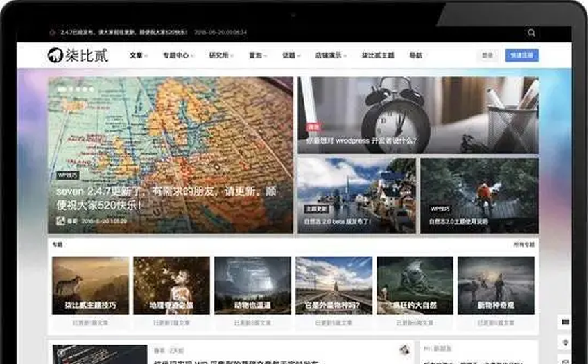Expand the 文章 dropdown menu
The image size is (588, 364).
(137, 55)
